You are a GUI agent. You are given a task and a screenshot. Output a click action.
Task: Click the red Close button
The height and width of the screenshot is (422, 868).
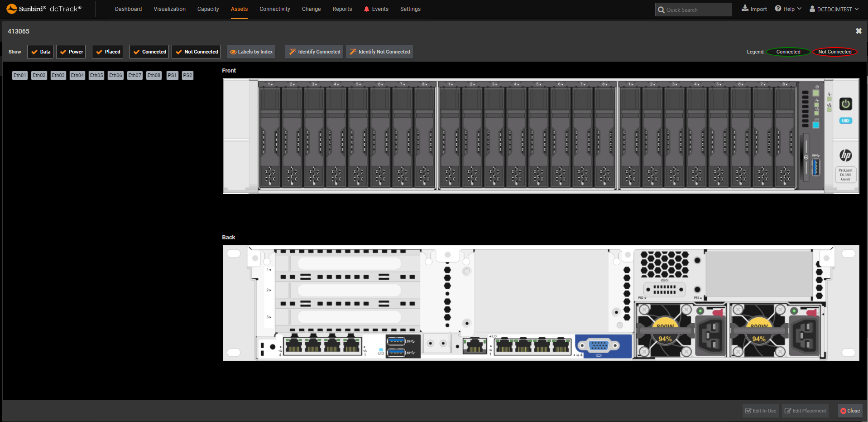click(x=850, y=411)
